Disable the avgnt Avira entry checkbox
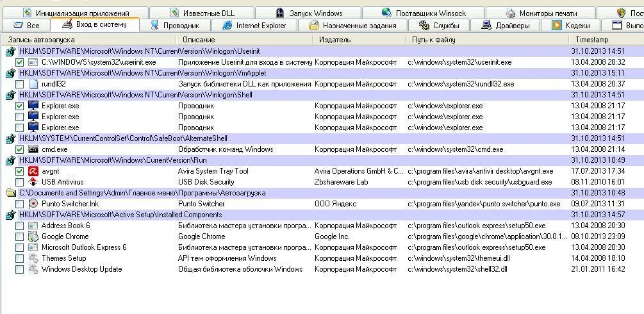The image size is (644, 314). point(20,171)
